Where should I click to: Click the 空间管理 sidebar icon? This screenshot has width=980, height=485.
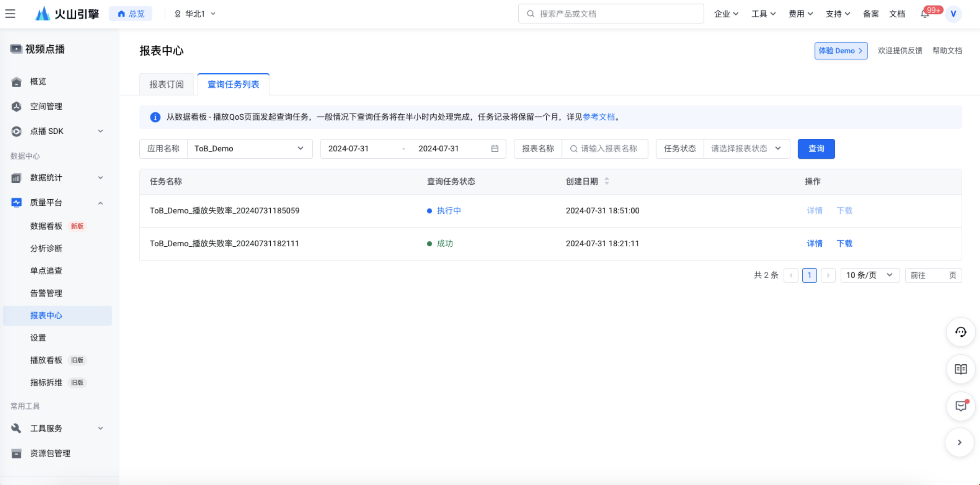pyautogui.click(x=16, y=106)
